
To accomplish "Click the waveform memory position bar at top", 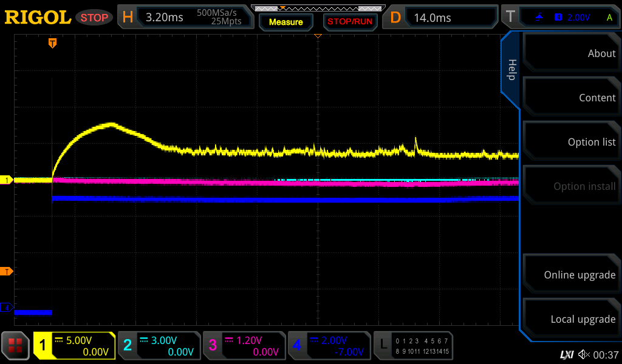I will click(317, 8).
